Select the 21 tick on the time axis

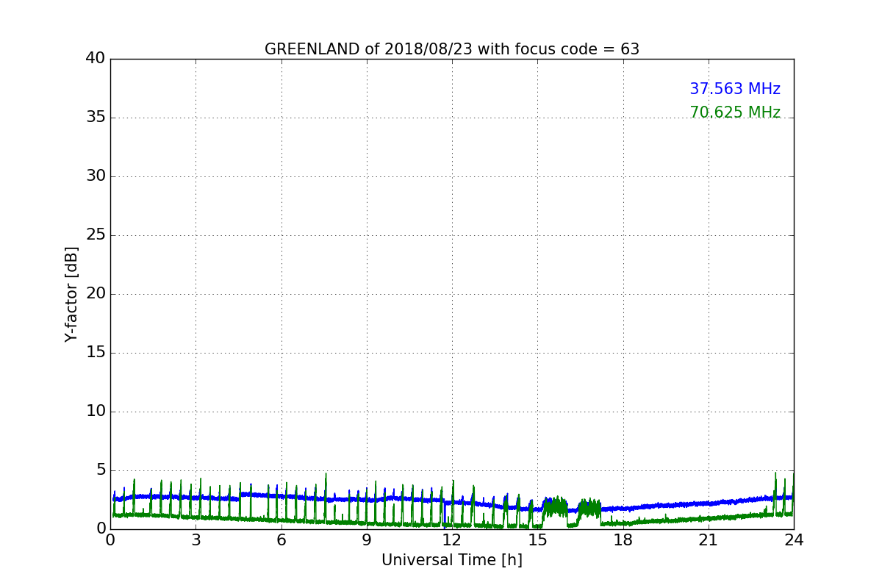point(708,540)
